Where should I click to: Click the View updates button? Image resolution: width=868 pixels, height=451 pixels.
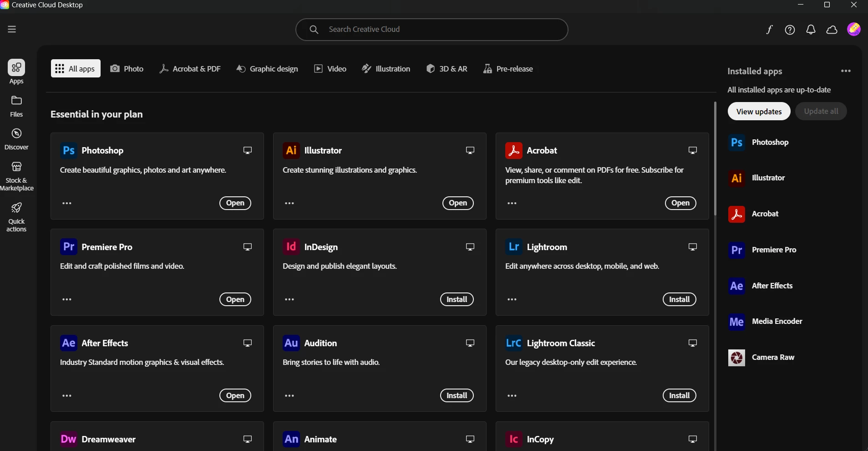(759, 112)
